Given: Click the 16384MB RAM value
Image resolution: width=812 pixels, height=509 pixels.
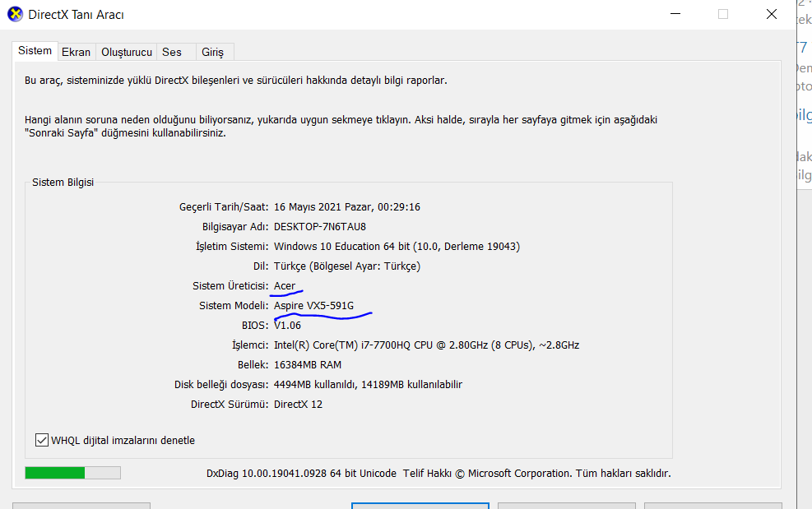Looking at the screenshot, I should (308, 364).
